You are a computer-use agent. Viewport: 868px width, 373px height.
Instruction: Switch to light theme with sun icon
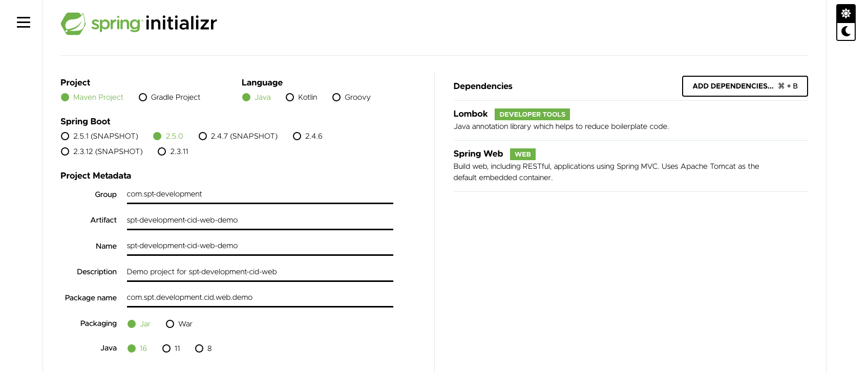tap(846, 13)
